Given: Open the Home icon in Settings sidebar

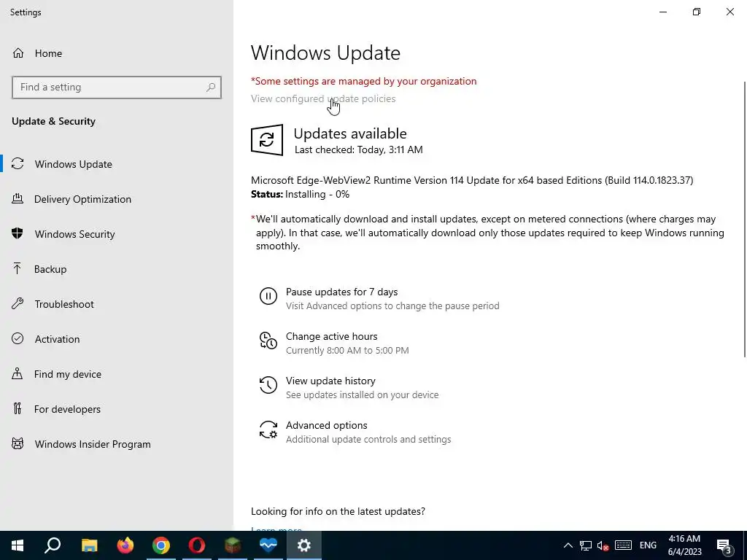Looking at the screenshot, I should tap(18, 53).
